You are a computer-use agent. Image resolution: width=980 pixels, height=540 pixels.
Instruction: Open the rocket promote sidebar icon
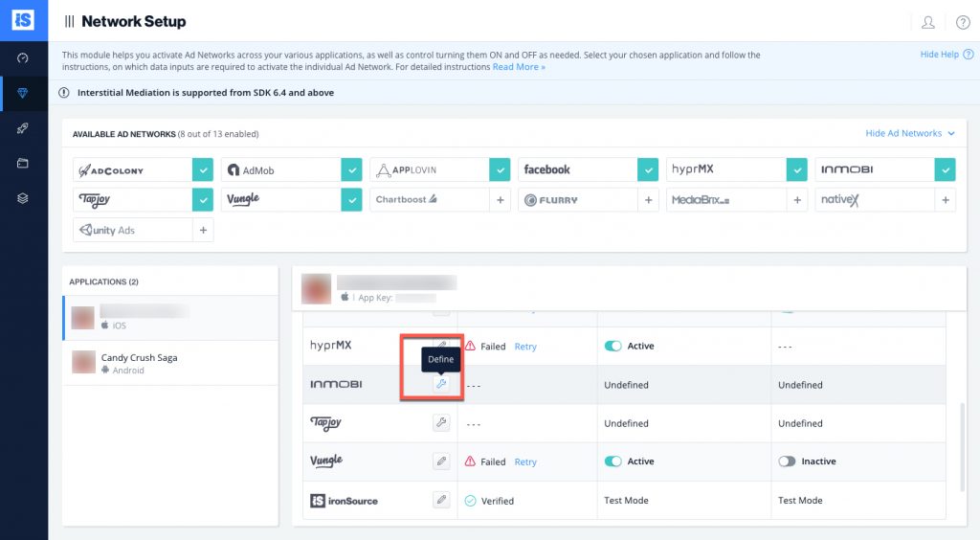23,128
